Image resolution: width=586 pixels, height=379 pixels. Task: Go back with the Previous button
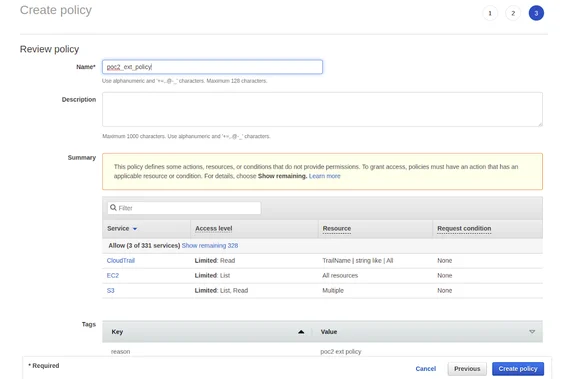pyautogui.click(x=467, y=369)
